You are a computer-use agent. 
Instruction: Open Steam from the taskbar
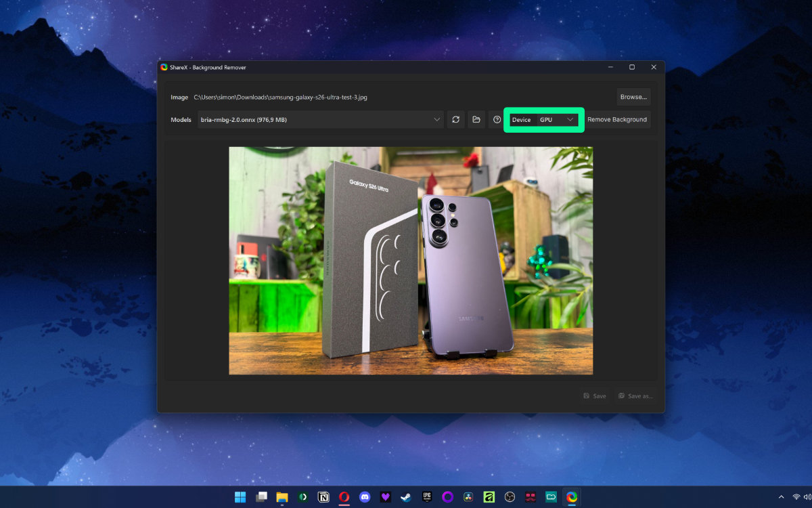click(406, 497)
